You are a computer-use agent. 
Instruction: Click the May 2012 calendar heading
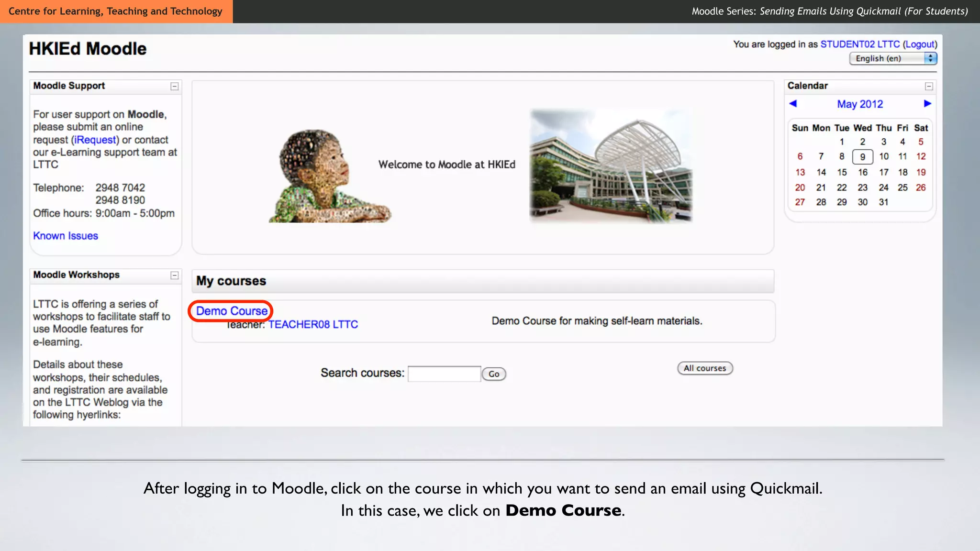point(860,104)
